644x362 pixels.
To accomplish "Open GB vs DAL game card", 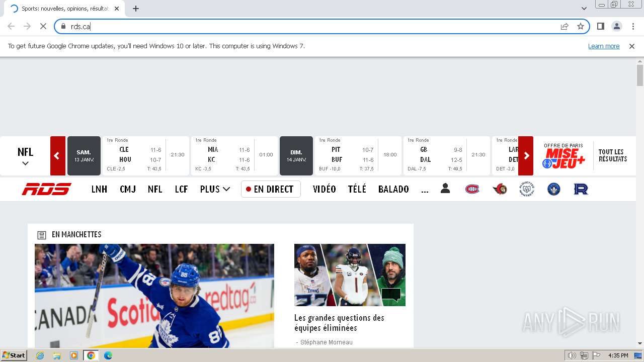I will coord(447,156).
